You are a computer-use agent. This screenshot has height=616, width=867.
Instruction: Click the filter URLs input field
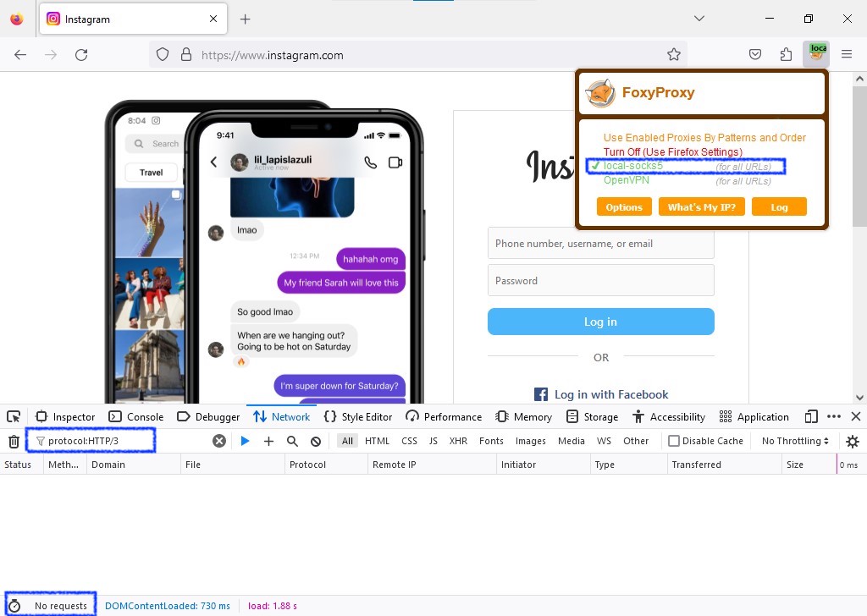(x=122, y=441)
